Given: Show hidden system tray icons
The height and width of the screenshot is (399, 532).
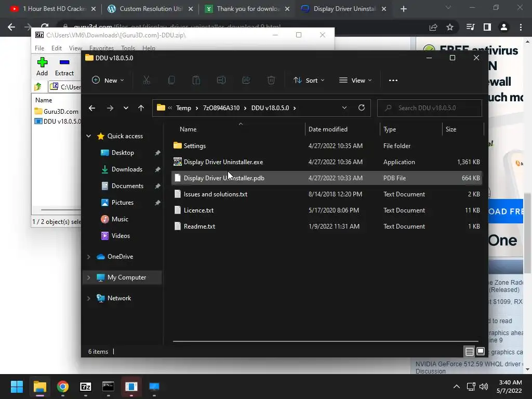Looking at the screenshot, I should click(457, 387).
